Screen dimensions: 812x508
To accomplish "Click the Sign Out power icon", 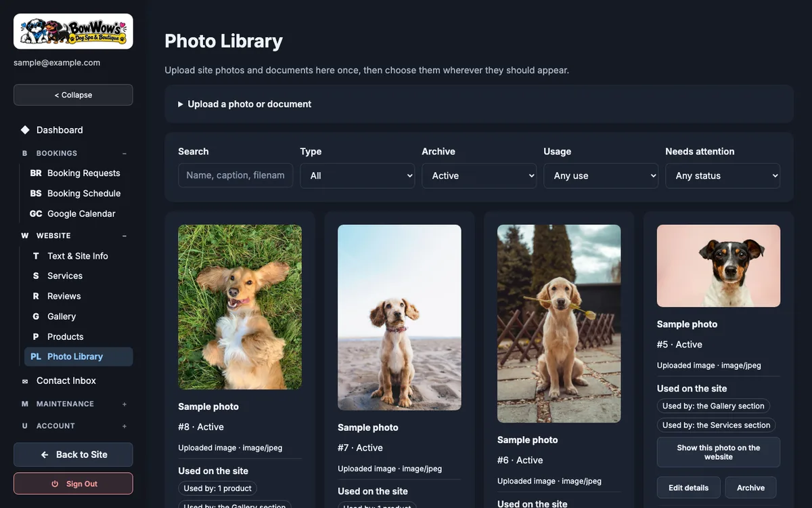I will point(55,484).
